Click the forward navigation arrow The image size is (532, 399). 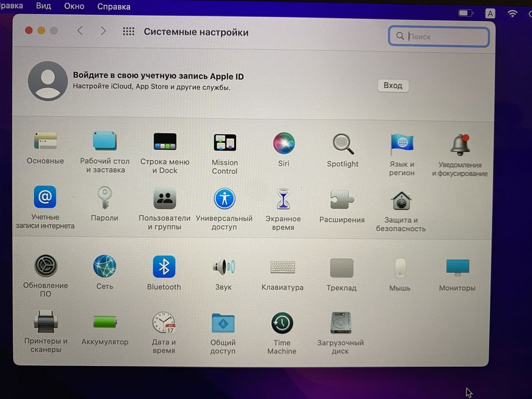point(103,31)
